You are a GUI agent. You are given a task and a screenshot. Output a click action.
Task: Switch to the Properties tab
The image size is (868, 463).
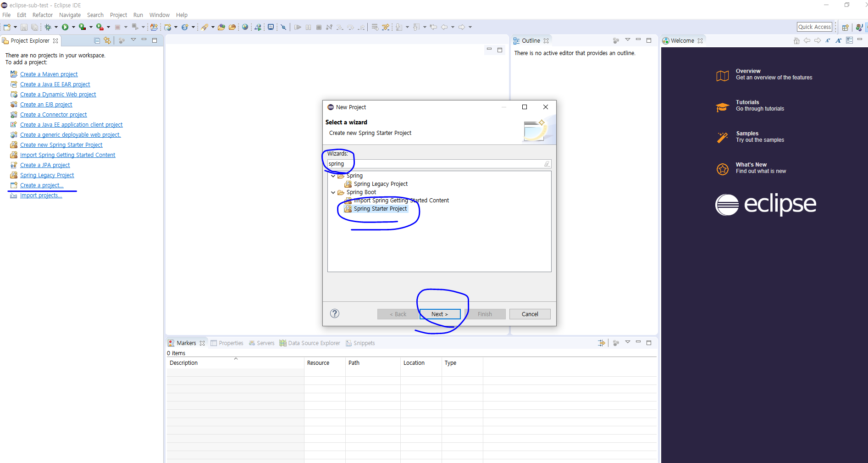click(x=227, y=343)
